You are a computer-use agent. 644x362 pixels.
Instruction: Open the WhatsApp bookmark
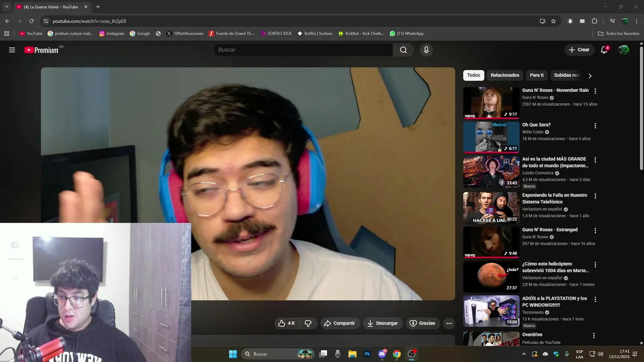click(x=407, y=34)
